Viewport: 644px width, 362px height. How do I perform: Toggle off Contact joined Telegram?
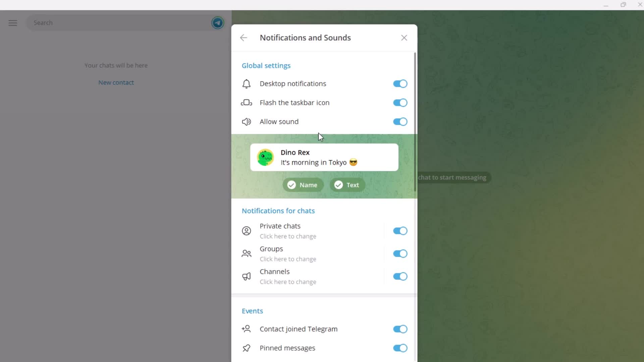tap(400, 329)
